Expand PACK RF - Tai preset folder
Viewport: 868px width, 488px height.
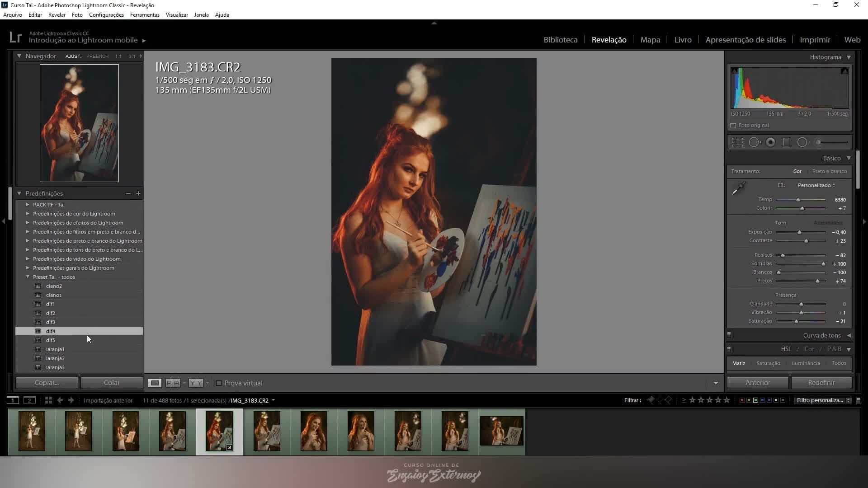(x=28, y=205)
